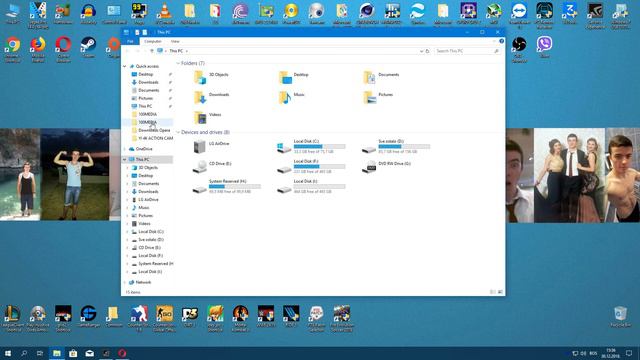Click This PC in address bar
The height and width of the screenshot is (360, 640).
click(176, 51)
